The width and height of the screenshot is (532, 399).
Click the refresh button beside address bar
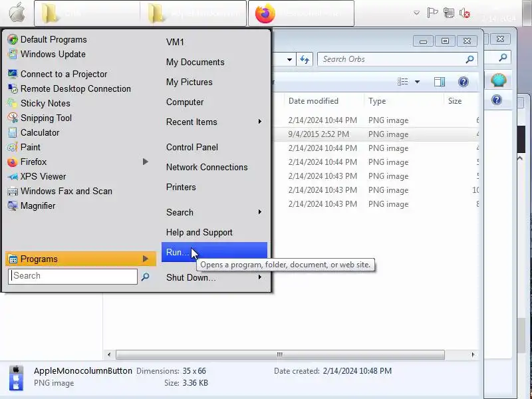305,60
